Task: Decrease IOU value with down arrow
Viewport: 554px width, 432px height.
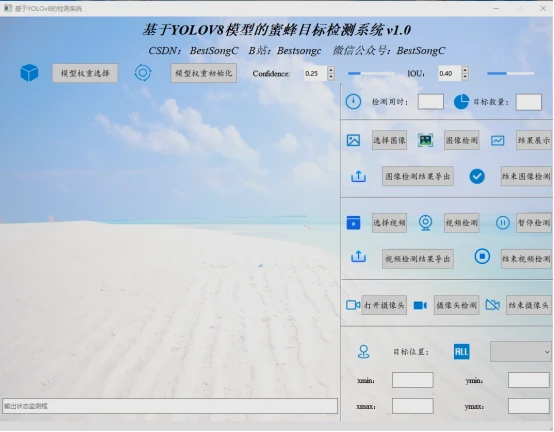Action: click(465, 77)
